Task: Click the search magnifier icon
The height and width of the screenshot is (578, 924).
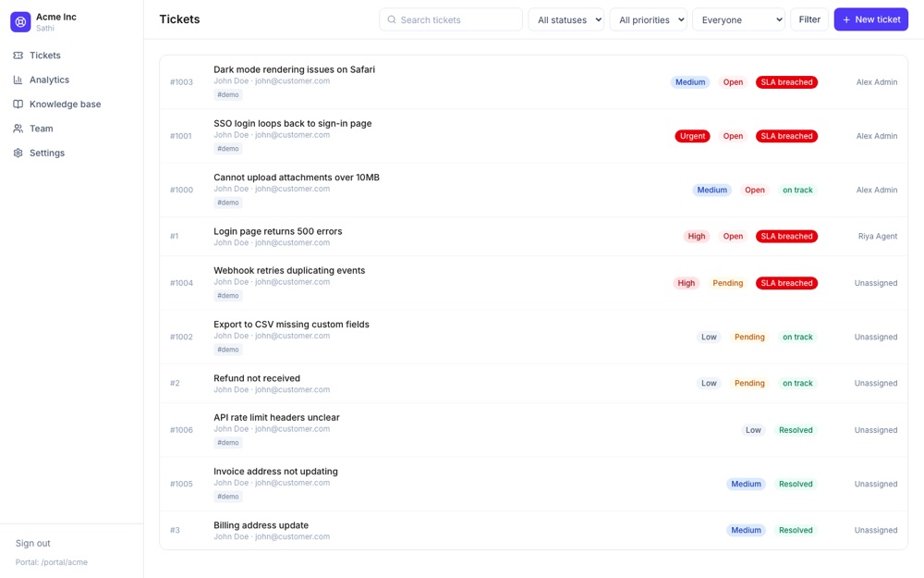Action: pyautogui.click(x=391, y=19)
